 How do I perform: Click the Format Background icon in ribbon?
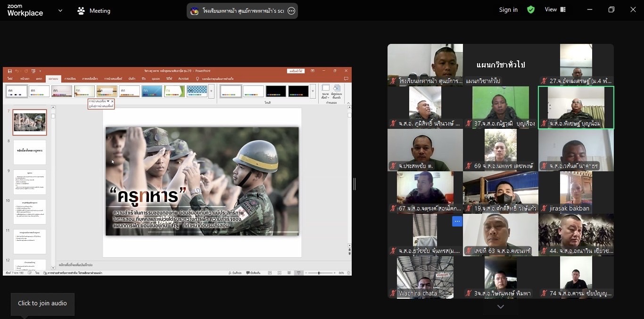click(x=336, y=90)
